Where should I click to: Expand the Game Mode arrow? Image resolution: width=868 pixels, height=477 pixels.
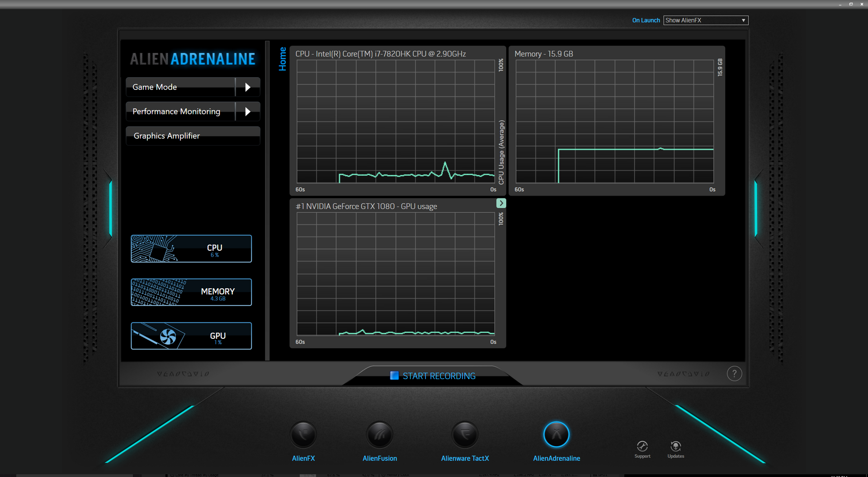(248, 87)
